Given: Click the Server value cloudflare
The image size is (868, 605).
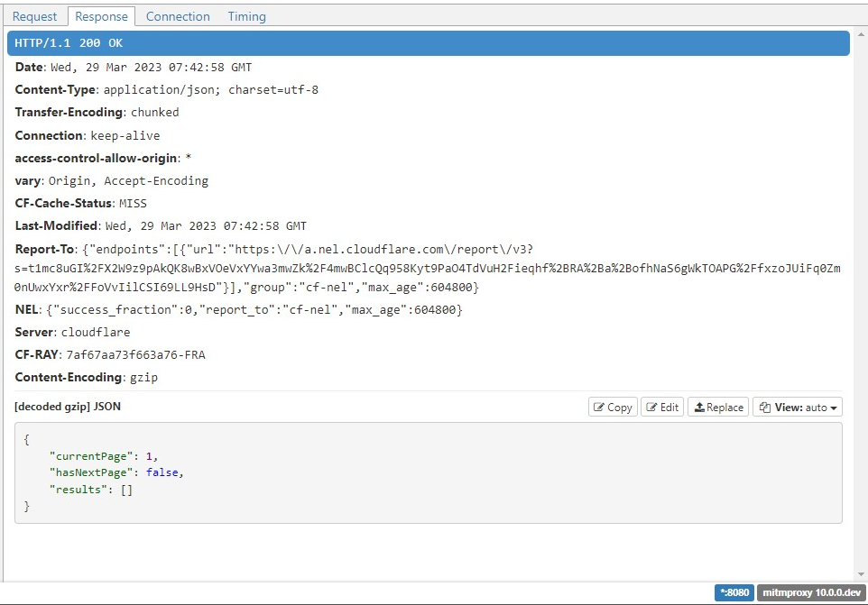Looking at the screenshot, I should (96, 333).
